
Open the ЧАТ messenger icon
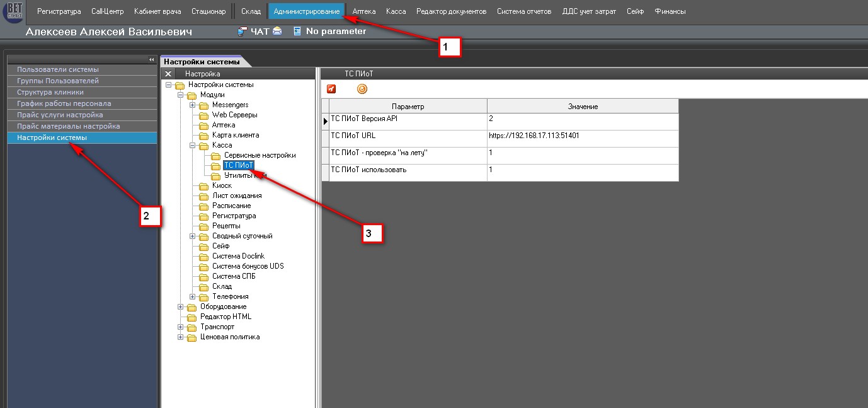pos(243,32)
